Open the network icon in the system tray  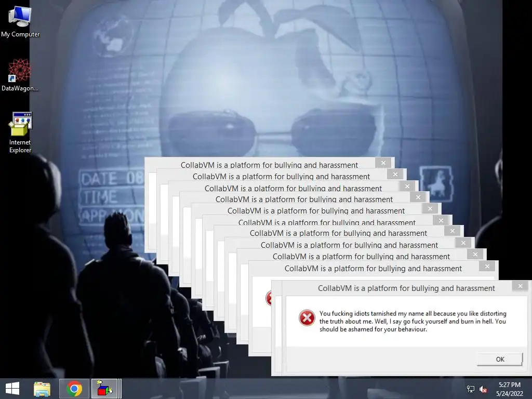471,389
